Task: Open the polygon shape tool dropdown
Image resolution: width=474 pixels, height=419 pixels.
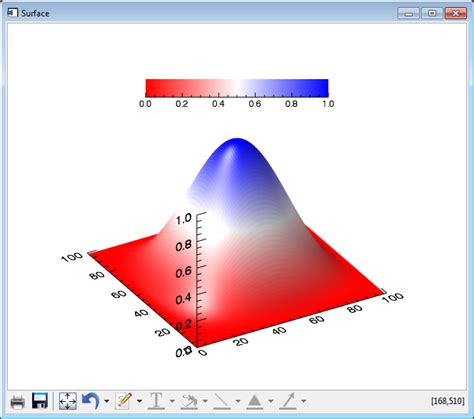Action: click(x=271, y=401)
